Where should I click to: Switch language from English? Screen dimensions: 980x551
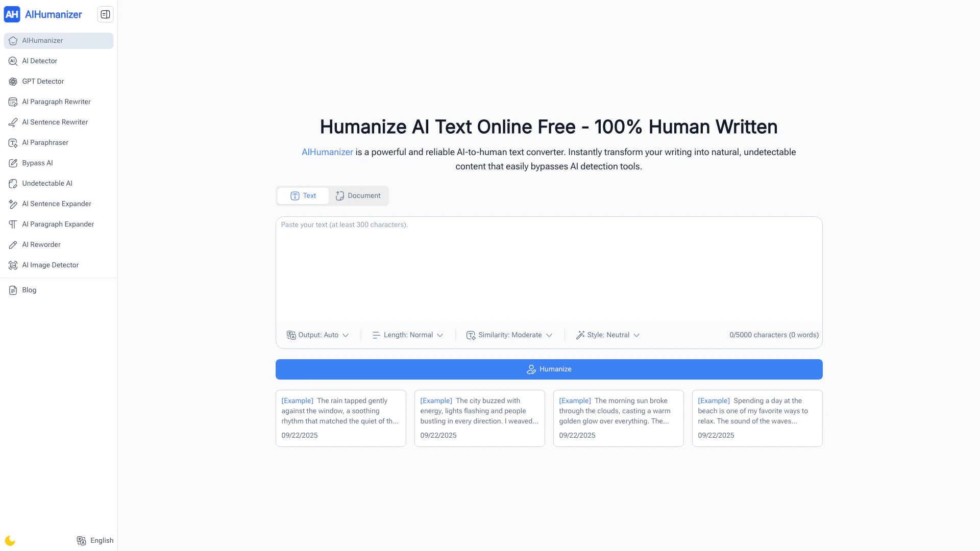coord(95,541)
